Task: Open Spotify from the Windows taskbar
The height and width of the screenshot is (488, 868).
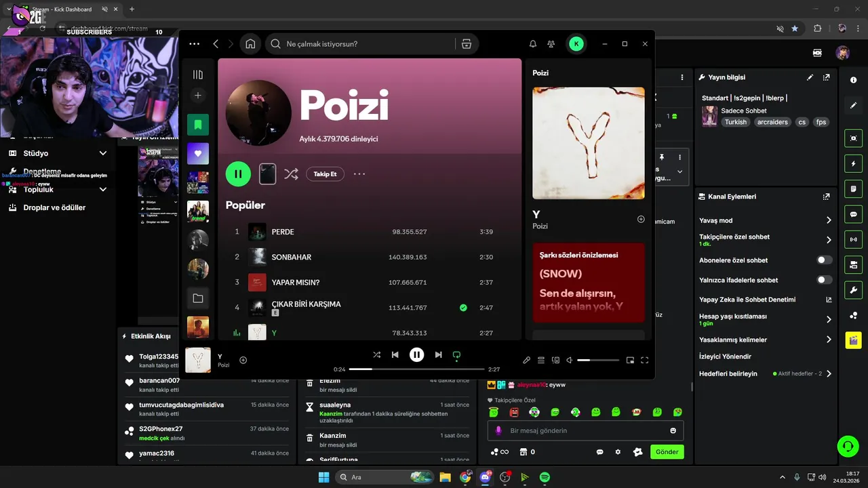Action: point(545,477)
